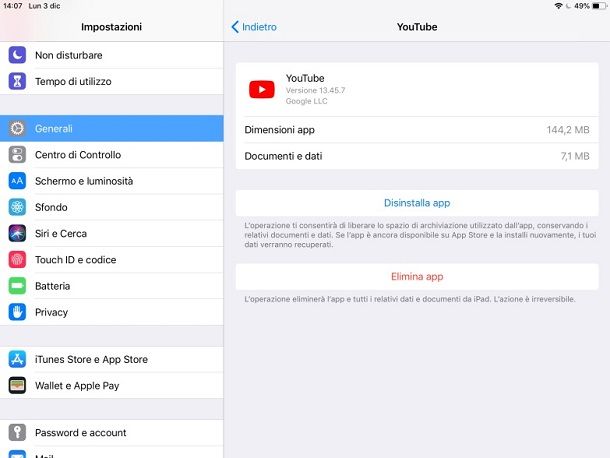
Task: Tap the Wi-Fi status icon
Action: (558, 6)
